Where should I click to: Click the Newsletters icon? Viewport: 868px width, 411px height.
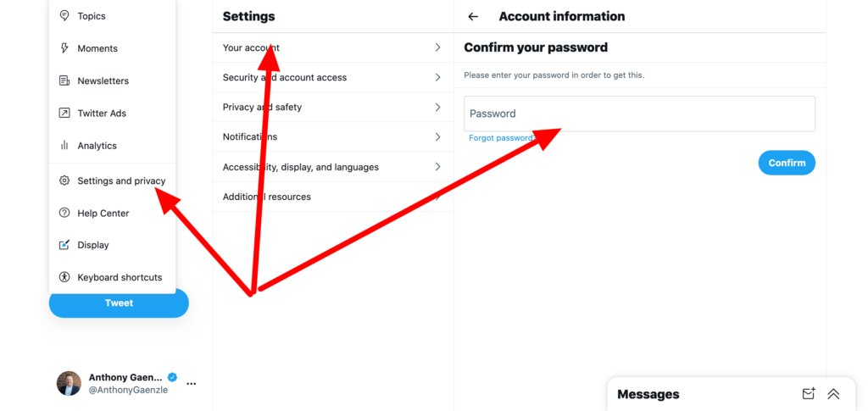coord(64,81)
